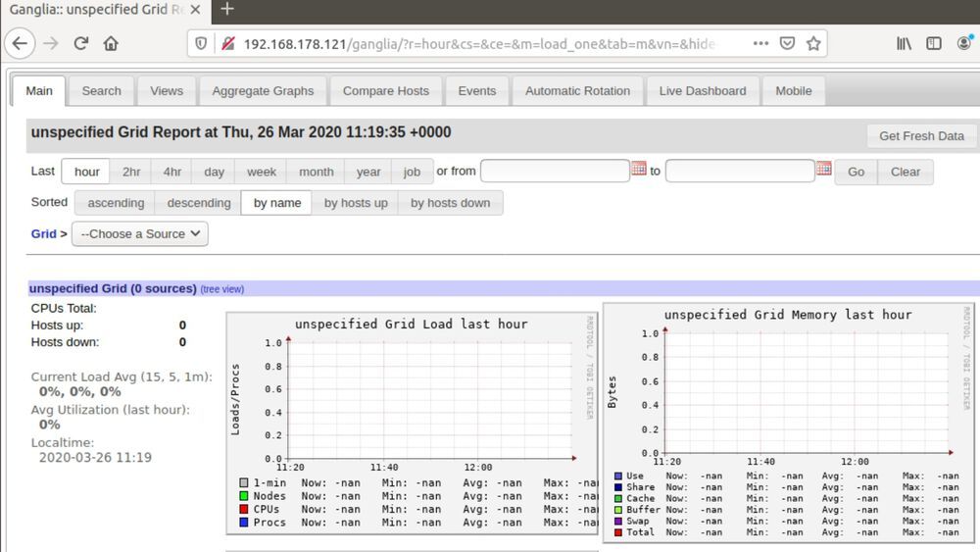Switch to the Aggregate Graphs tab
The width and height of the screenshot is (980, 552).
point(263,91)
